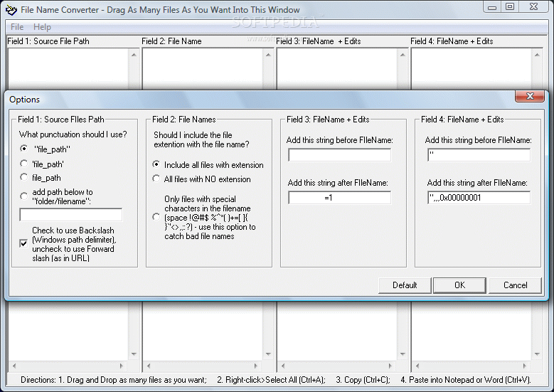Click Field 3 horizontal scroll left arrow

pos(282,366)
